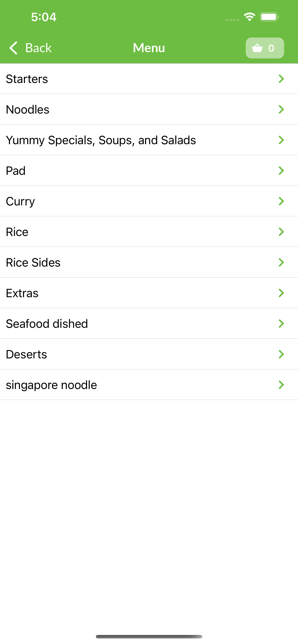Open the Seafood dished category
Screen dimensions: 298x644
coord(149,323)
